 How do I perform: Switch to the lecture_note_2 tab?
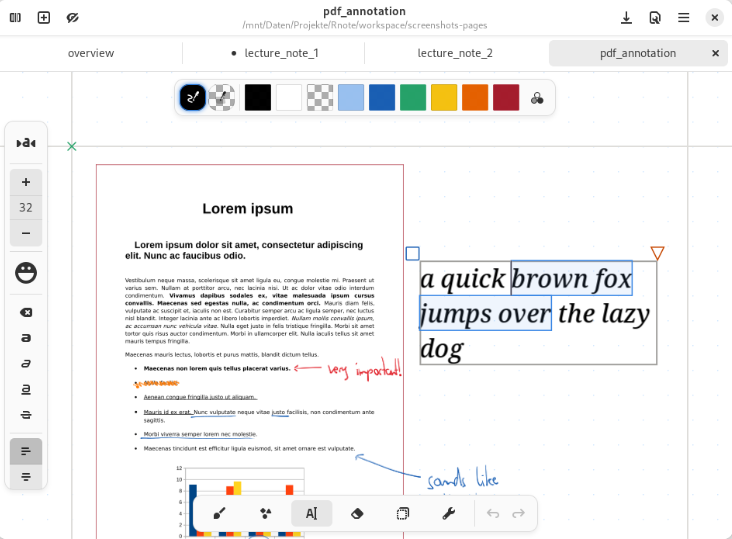click(455, 53)
